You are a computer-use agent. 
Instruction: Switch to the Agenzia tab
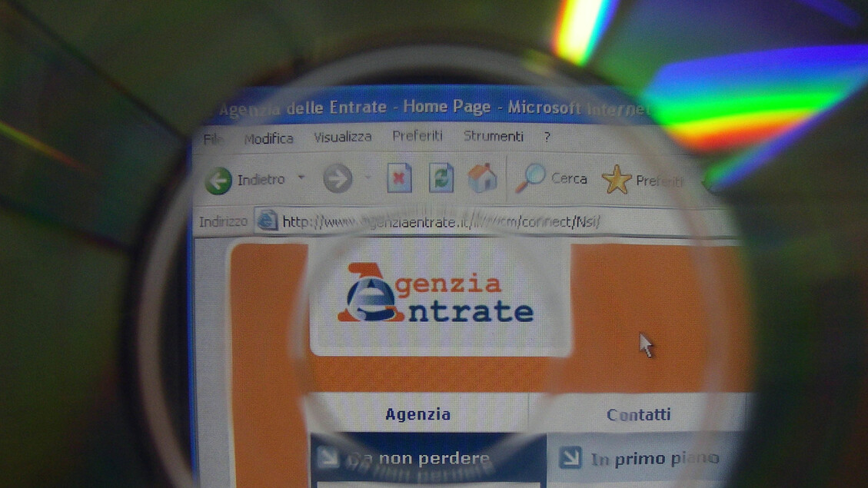coord(417,414)
